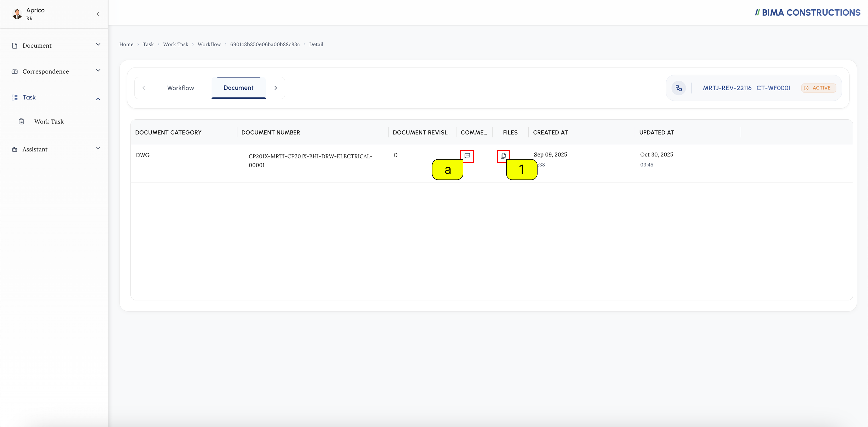Expand the Document menu chevron

click(98, 44)
